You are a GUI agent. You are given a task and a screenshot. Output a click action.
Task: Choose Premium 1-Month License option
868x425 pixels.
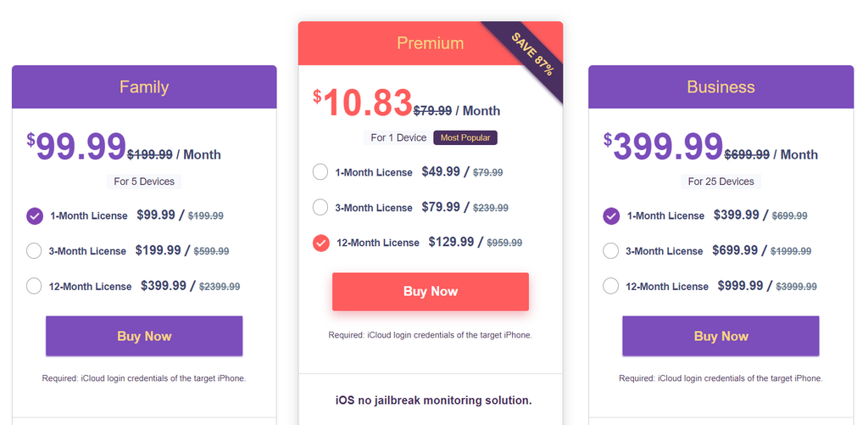point(320,171)
